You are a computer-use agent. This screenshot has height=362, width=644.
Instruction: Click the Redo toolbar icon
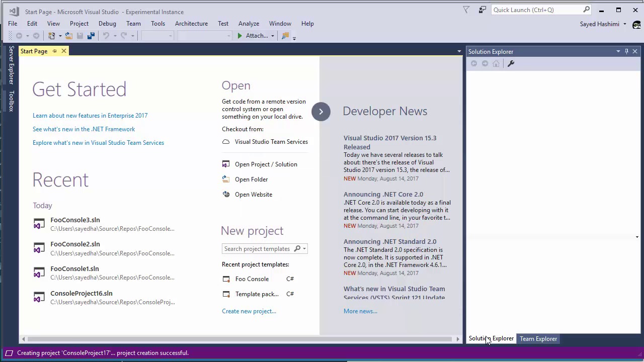tap(124, 36)
